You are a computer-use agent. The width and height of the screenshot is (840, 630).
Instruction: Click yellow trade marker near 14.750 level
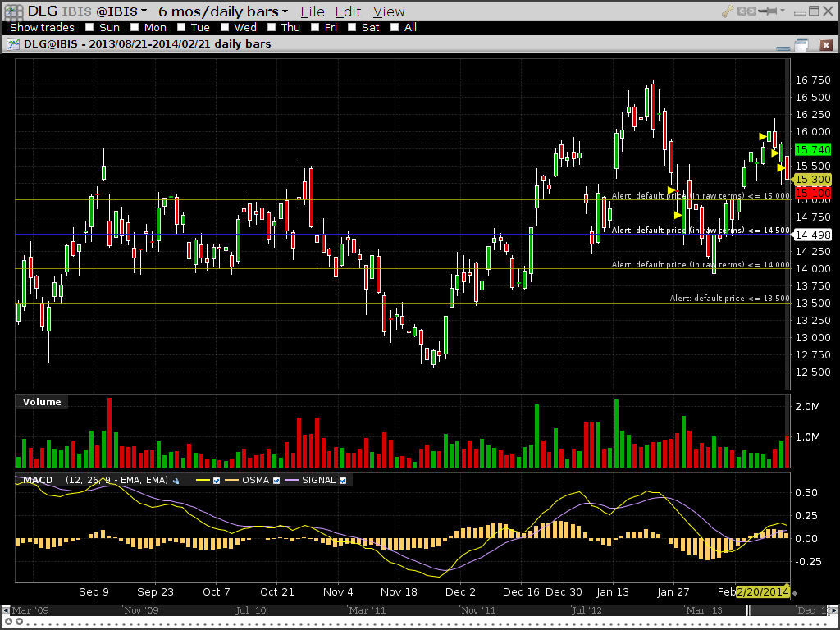tap(678, 216)
